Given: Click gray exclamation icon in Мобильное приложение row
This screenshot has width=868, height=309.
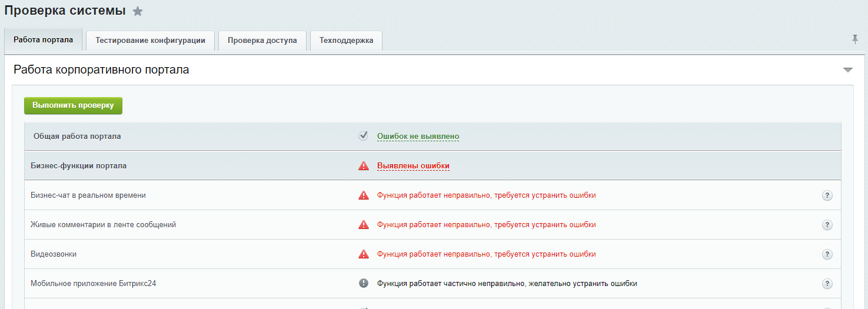Looking at the screenshot, I should point(364,284).
